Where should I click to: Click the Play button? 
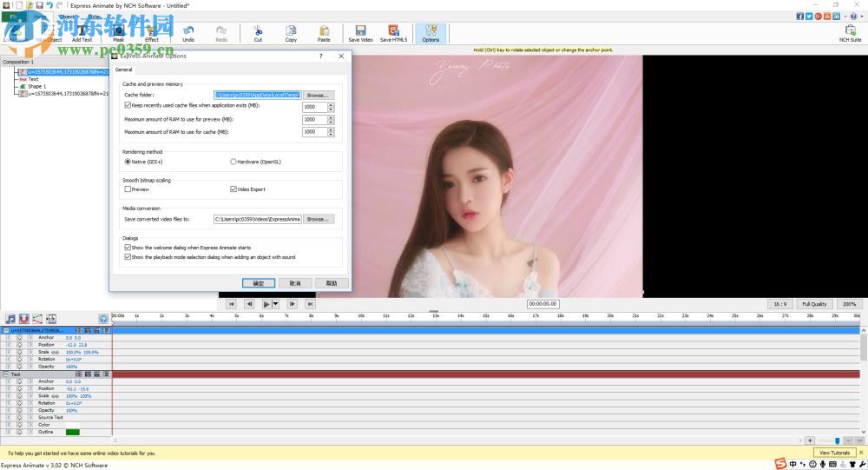266,304
